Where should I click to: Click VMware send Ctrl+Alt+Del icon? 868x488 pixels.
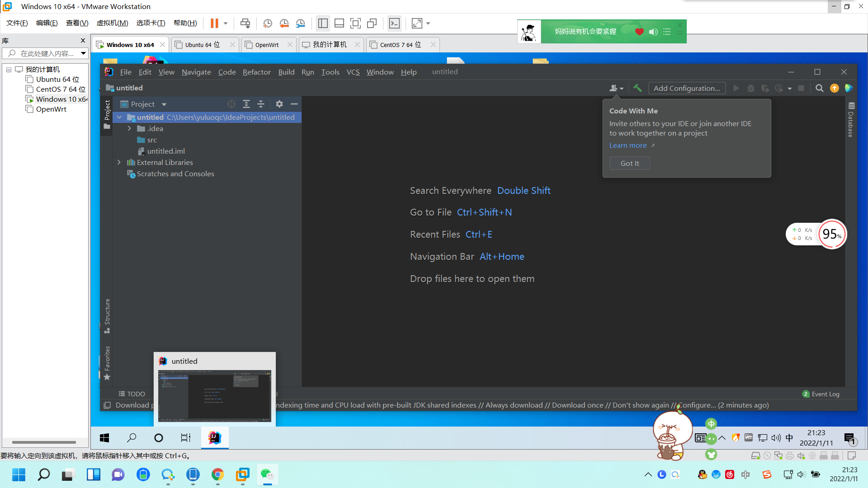(245, 23)
